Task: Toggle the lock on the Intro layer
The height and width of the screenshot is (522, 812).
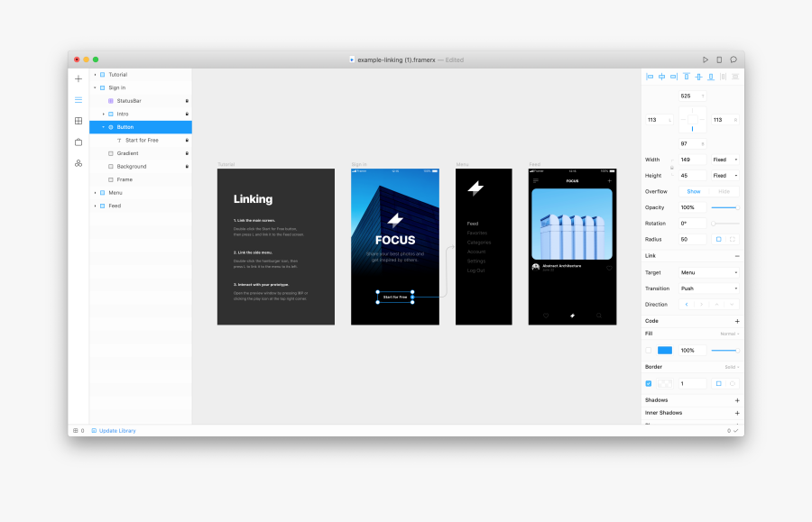Action: coord(187,114)
